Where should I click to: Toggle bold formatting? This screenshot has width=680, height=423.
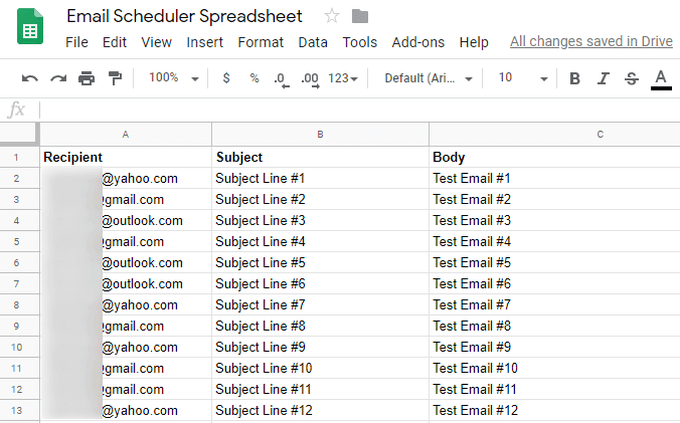574,78
